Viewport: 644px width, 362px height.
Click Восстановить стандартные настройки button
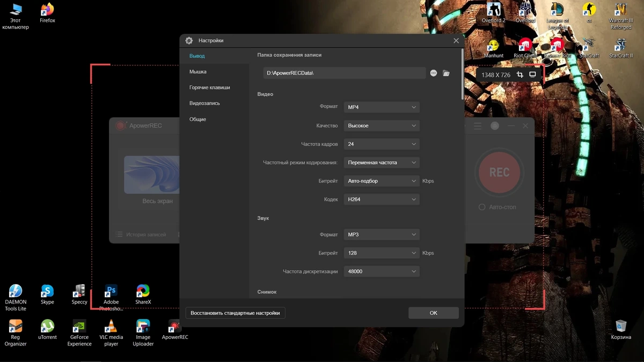click(x=235, y=313)
